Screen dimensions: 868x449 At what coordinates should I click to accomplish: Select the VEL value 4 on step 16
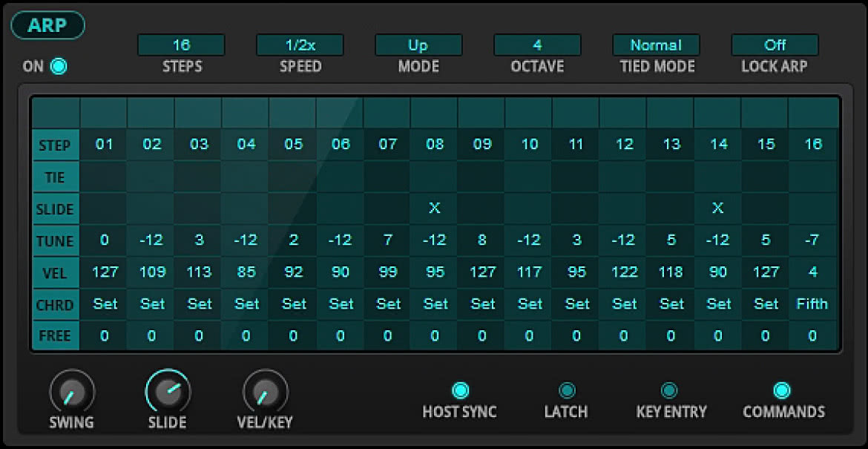pos(812,272)
